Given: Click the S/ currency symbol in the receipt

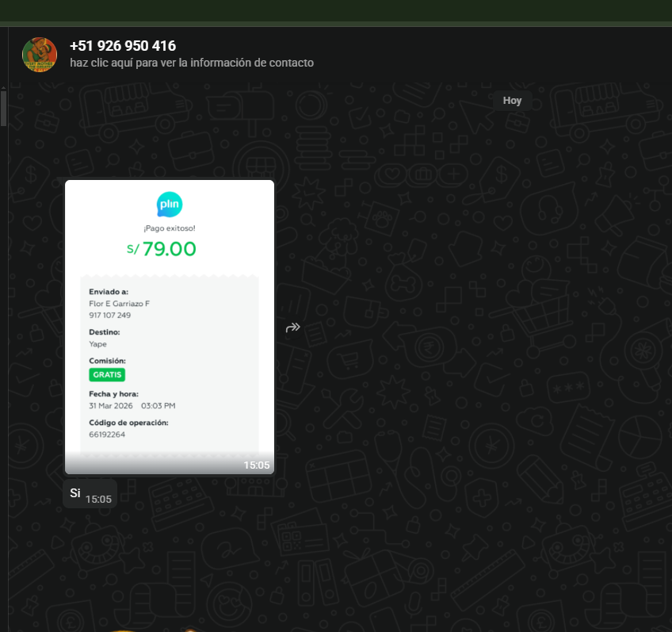Looking at the screenshot, I should tap(133, 249).
